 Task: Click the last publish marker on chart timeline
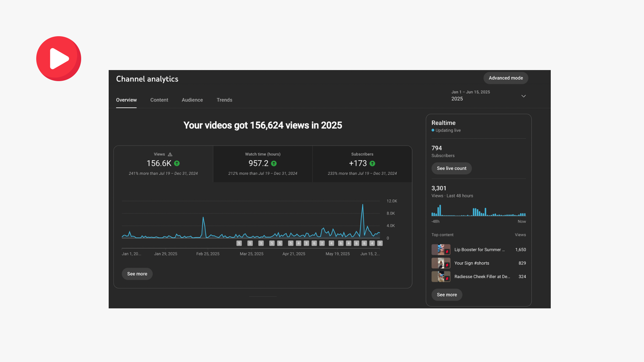tap(380, 243)
